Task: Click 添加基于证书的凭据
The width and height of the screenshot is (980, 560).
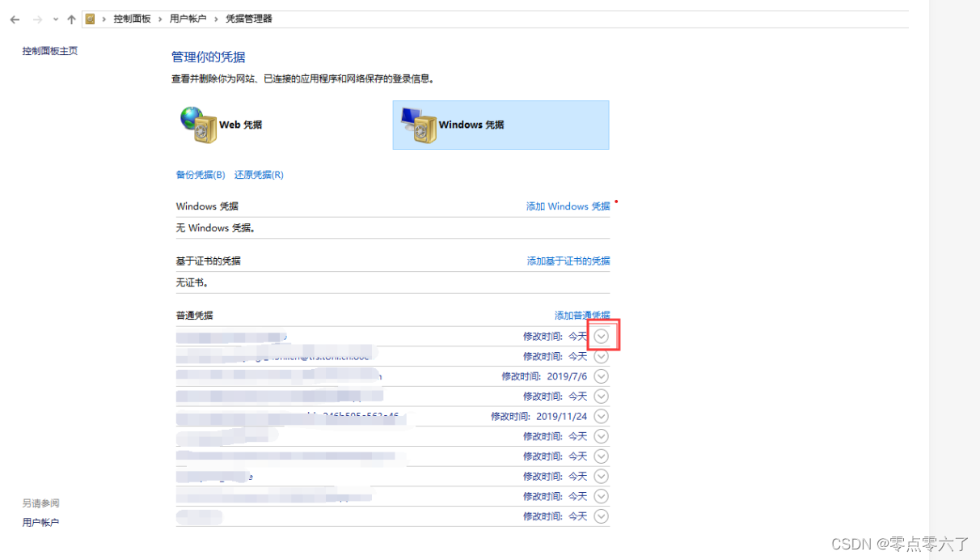Action: coord(568,261)
